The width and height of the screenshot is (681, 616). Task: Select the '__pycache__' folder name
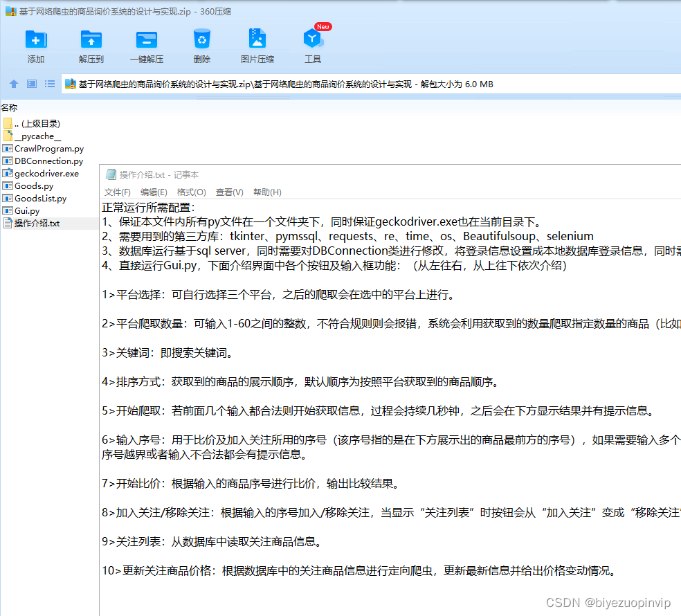click(x=38, y=136)
